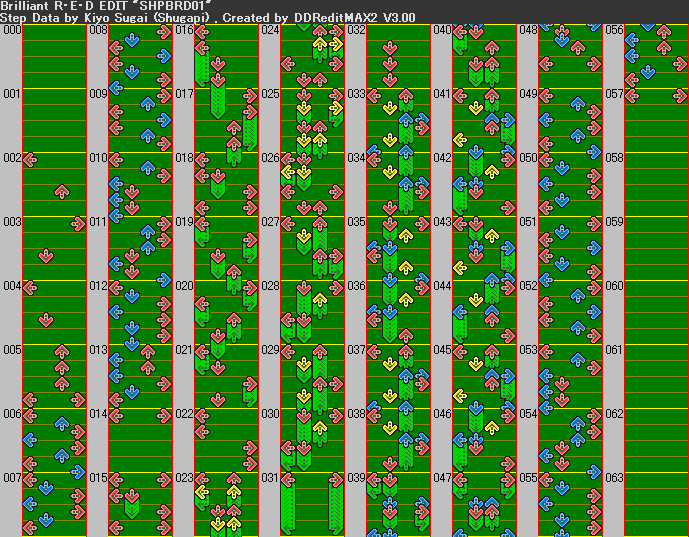Click the measure label 000
689x537 pixels.
coord(12,30)
